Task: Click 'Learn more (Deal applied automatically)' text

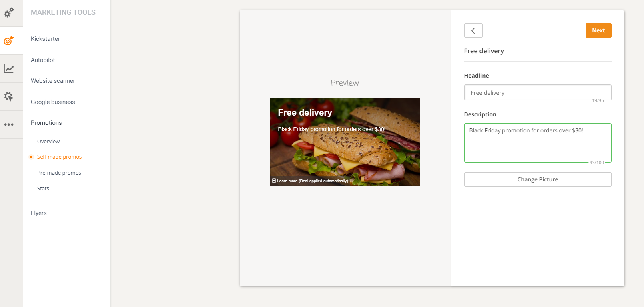Action: pos(313,181)
